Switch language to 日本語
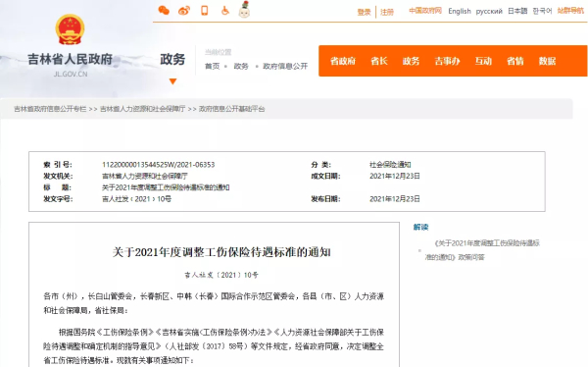Image resolution: width=588 pixels, height=367 pixels. [517, 11]
